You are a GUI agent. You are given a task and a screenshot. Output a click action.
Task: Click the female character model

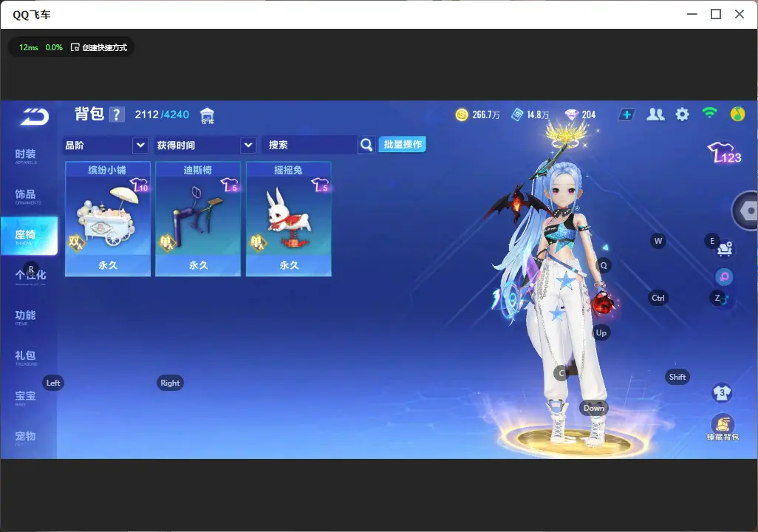coord(561,290)
